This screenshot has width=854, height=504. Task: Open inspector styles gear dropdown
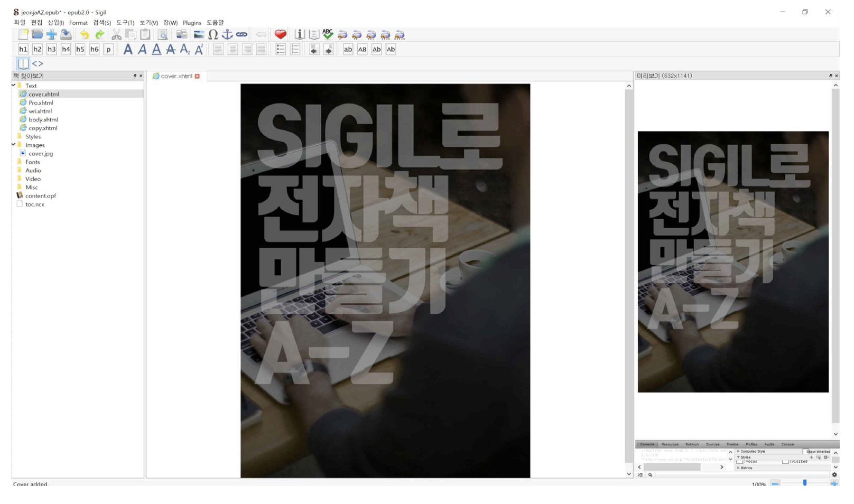click(x=826, y=457)
